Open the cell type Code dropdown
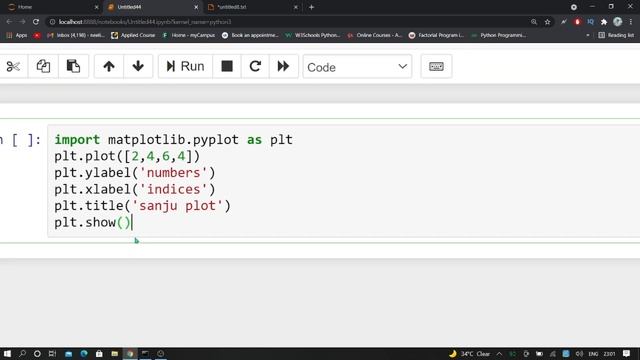The image size is (640, 360). (357, 67)
